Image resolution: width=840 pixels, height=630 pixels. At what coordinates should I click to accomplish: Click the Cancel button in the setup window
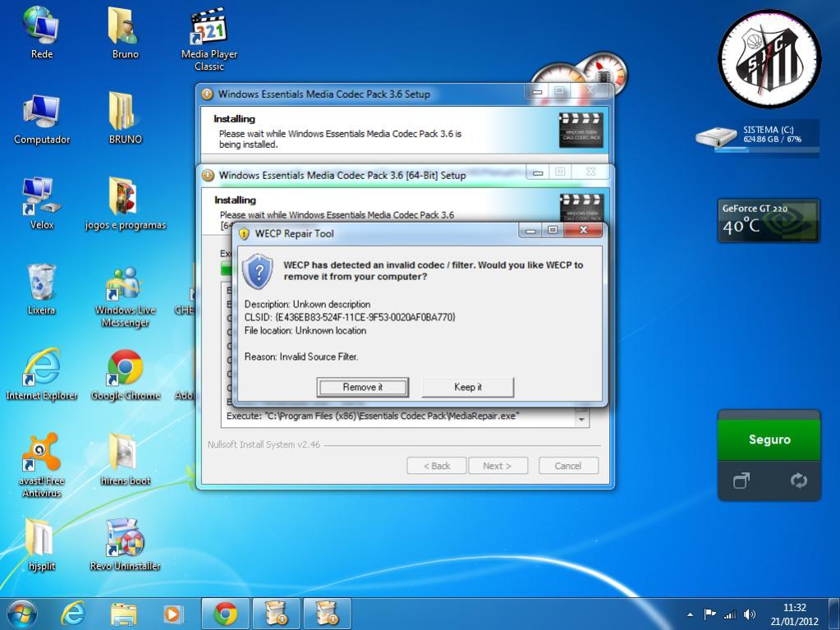[568, 466]
